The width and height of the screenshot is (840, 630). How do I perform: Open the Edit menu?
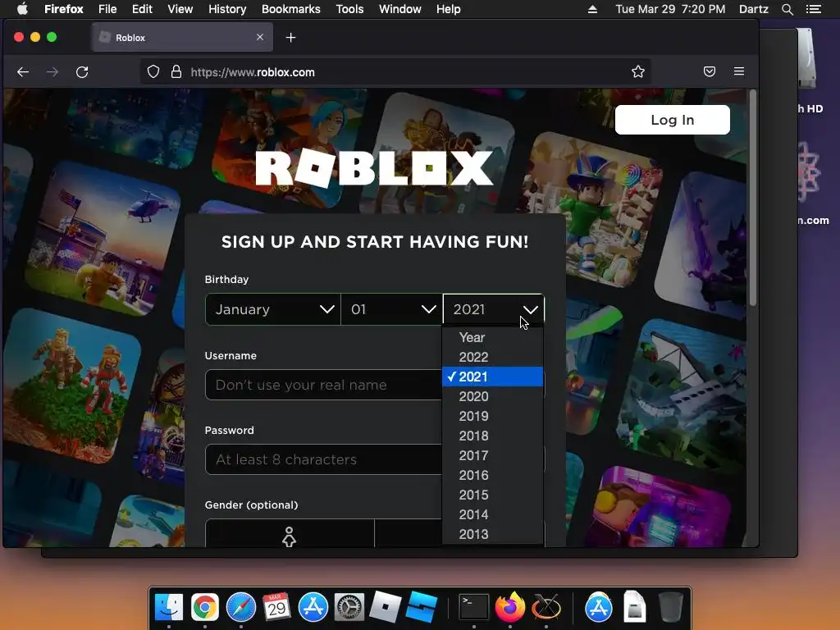[142, 9]
